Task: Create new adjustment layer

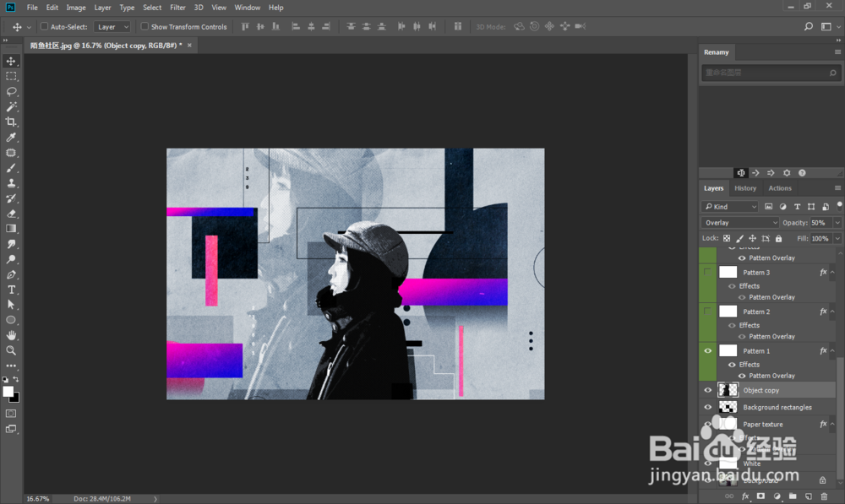Action: [x=777, y=496]
